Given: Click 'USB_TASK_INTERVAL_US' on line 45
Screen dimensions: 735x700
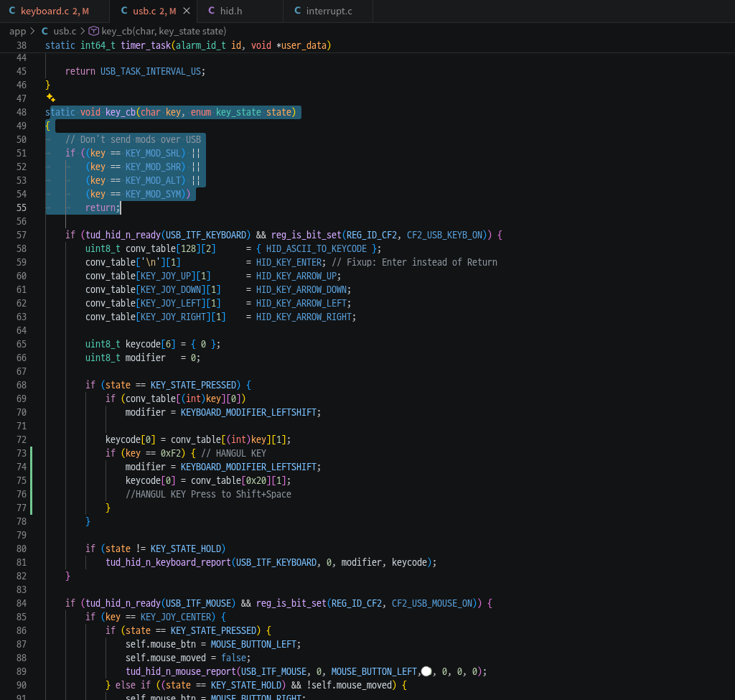Looking at the screenshot, I should (151, 71).
